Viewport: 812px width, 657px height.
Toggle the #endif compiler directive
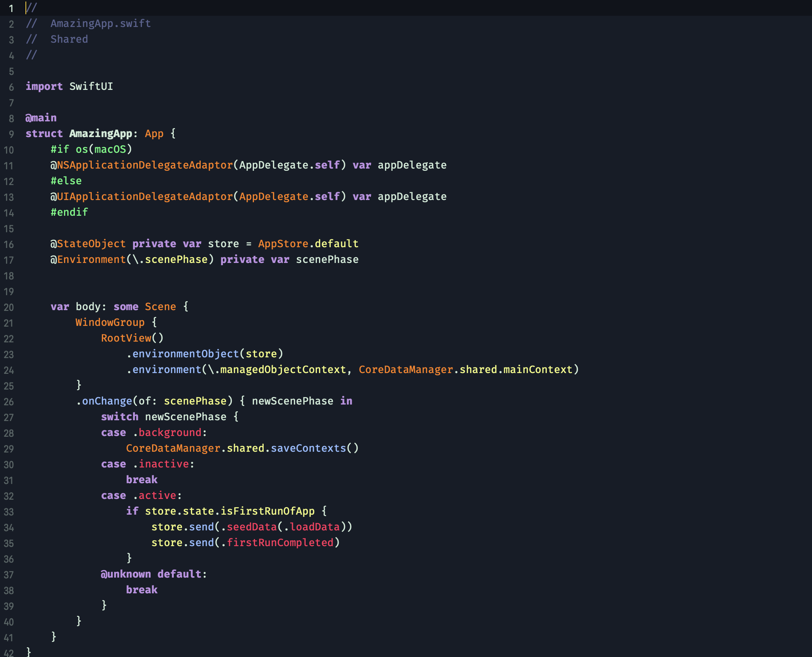[x=68, y=212]
